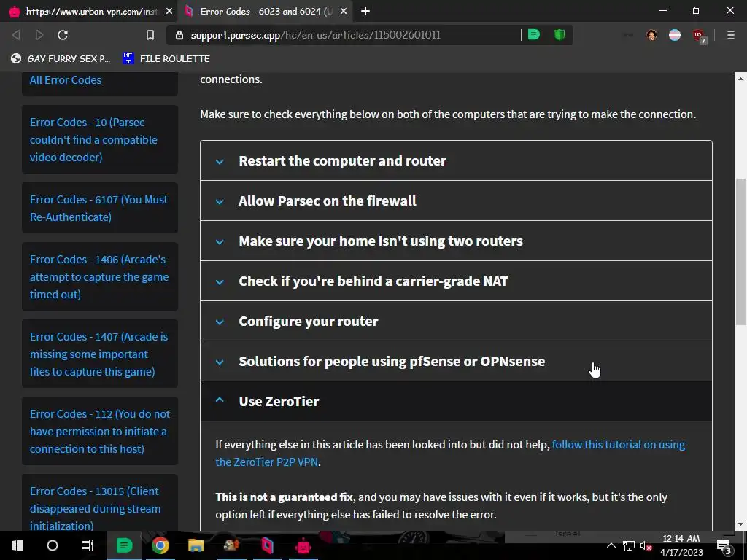Open Error Codes - 112 permission article

pos(99,431)
